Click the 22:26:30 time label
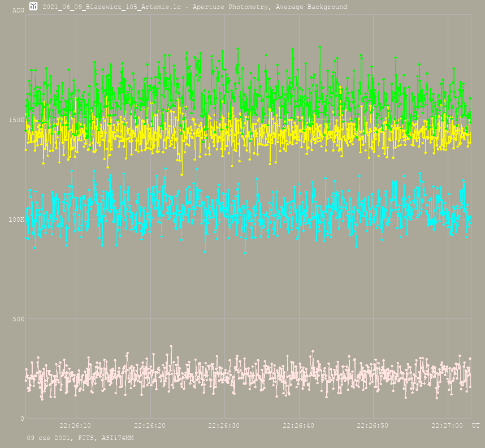The width and height of the screenshot is (485, 448). click(x=224, y=425)
